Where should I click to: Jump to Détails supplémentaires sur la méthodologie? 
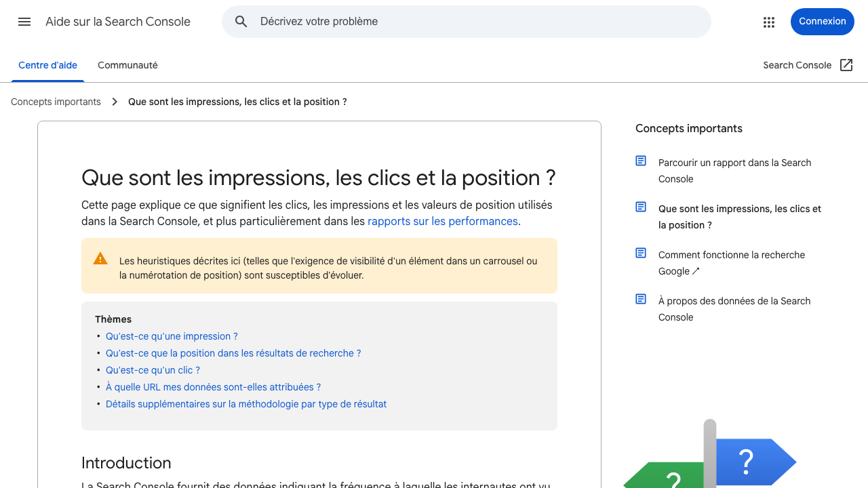pos(246,404)
